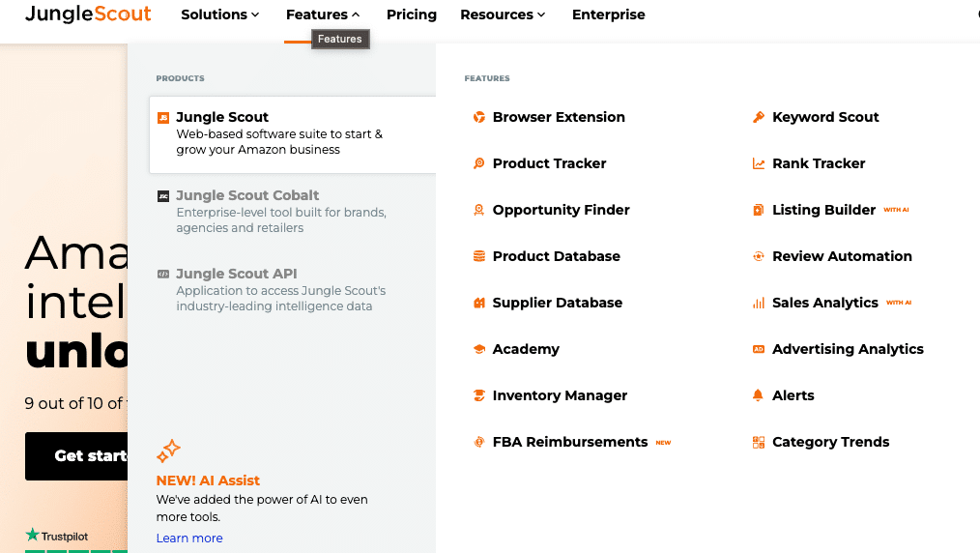Click the Get started button
This screenshot has width=980, height=553.
tap(76, 456)
